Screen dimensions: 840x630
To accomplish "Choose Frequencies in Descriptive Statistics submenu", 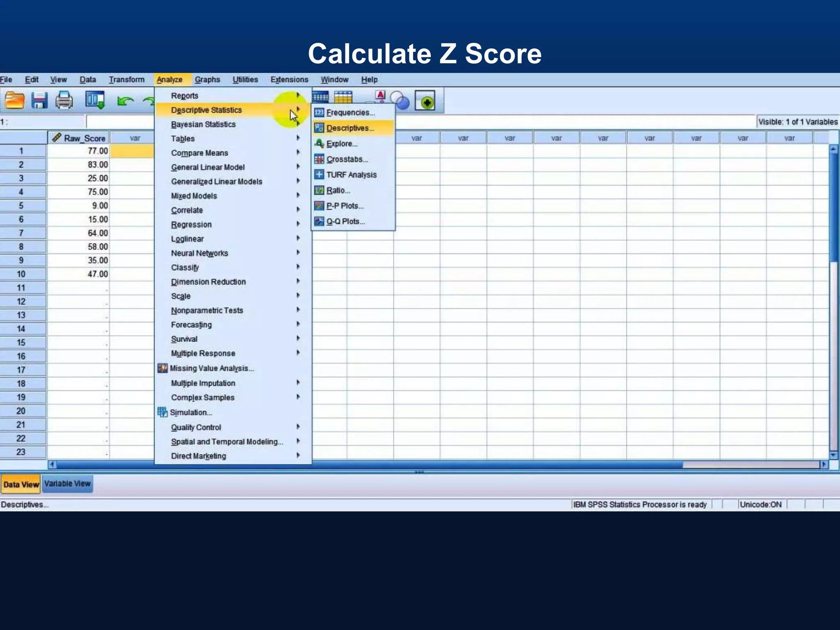I will [354, 112].
